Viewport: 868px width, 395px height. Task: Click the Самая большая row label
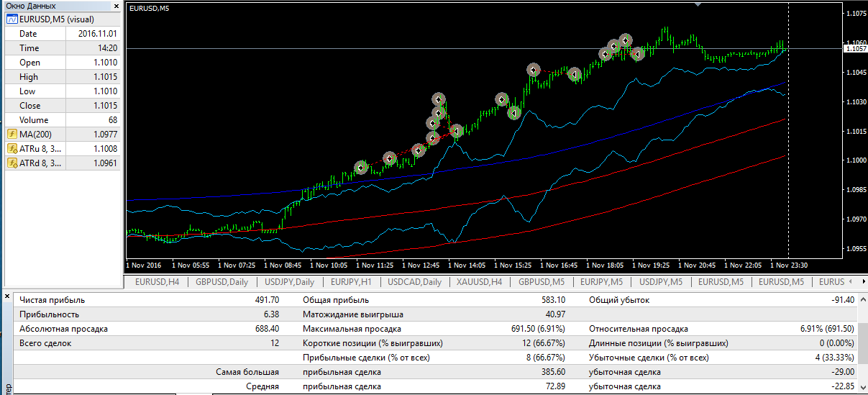(x=248, y=372)
